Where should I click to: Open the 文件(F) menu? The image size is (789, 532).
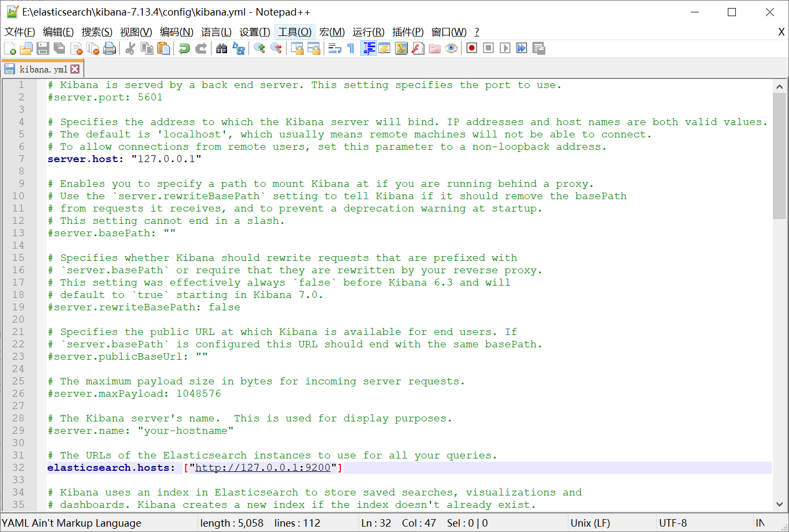click(x=20, y=32)
